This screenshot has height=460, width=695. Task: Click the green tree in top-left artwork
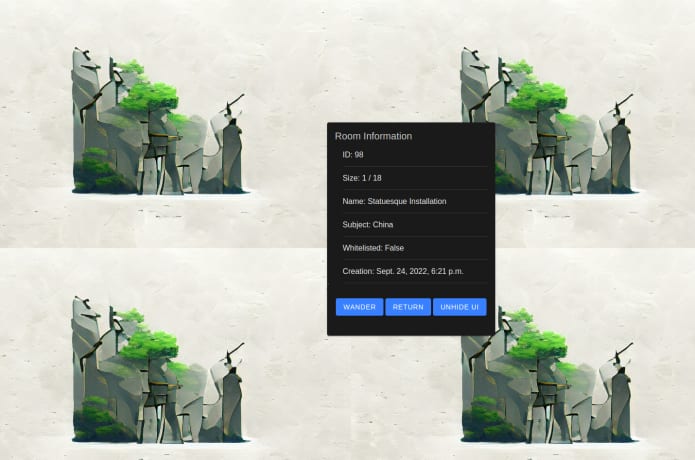[x=150, y=94]
